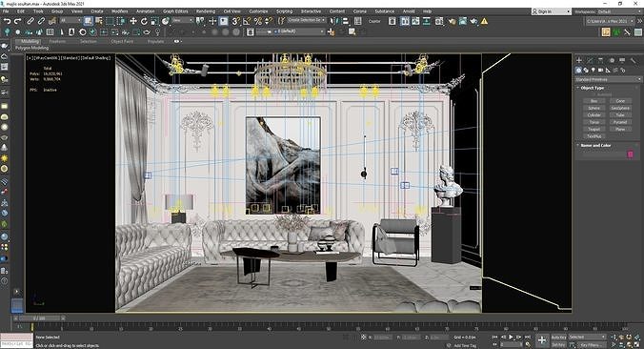Open the Rendering menu

point(206,11)
